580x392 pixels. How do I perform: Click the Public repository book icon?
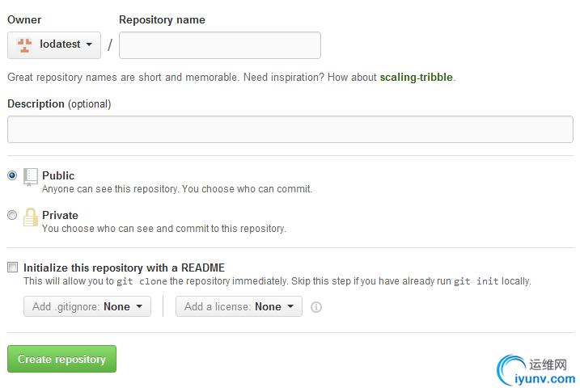click(x=30, y=177)
